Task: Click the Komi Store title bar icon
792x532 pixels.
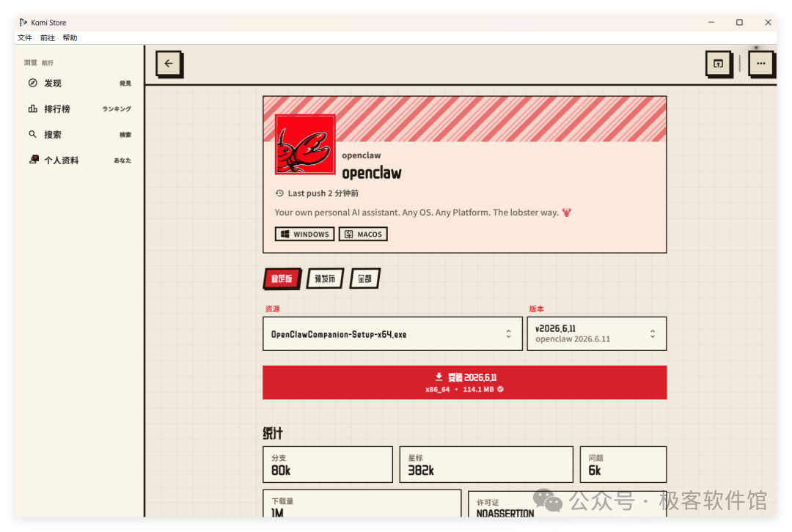Action: coord(23,22)
